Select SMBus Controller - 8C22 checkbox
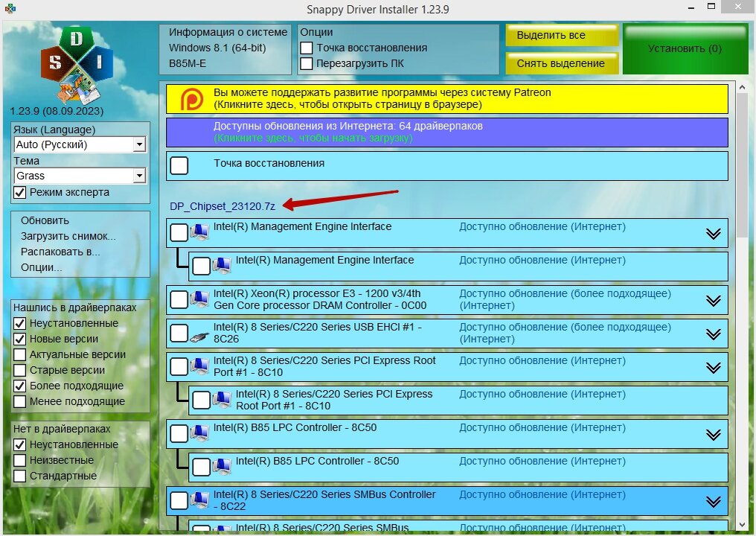 click(179, 501)
